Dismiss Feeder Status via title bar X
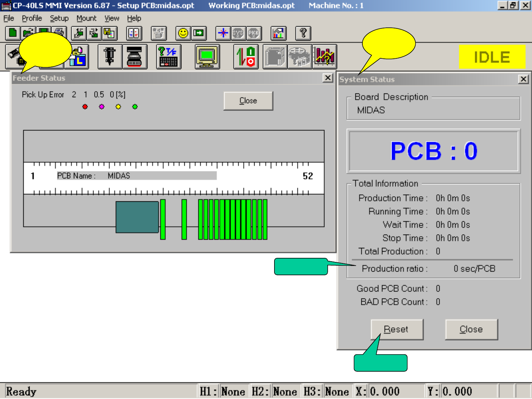 tap(328, 78)
